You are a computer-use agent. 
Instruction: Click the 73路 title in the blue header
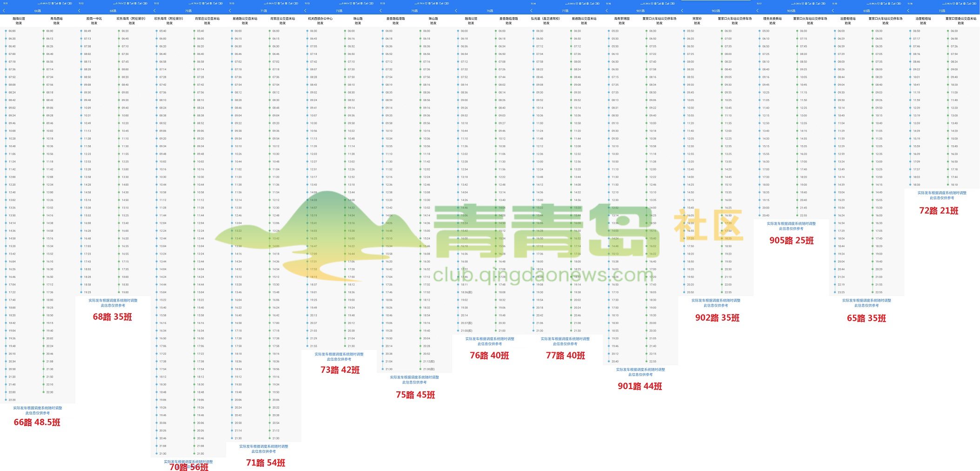pyautogui.click(x=339, y=11)
